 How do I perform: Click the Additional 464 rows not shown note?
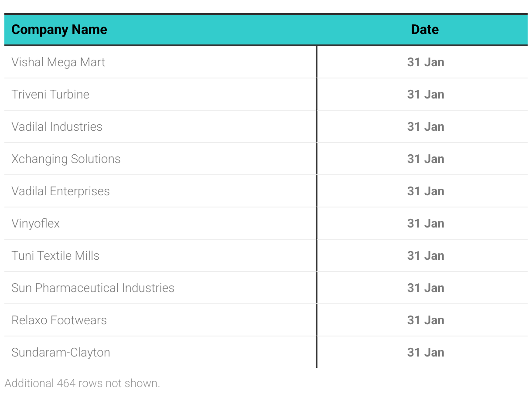(82, 384)
